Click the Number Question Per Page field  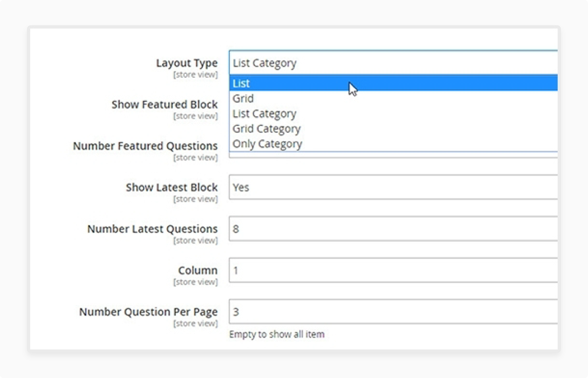click(393, 311)
